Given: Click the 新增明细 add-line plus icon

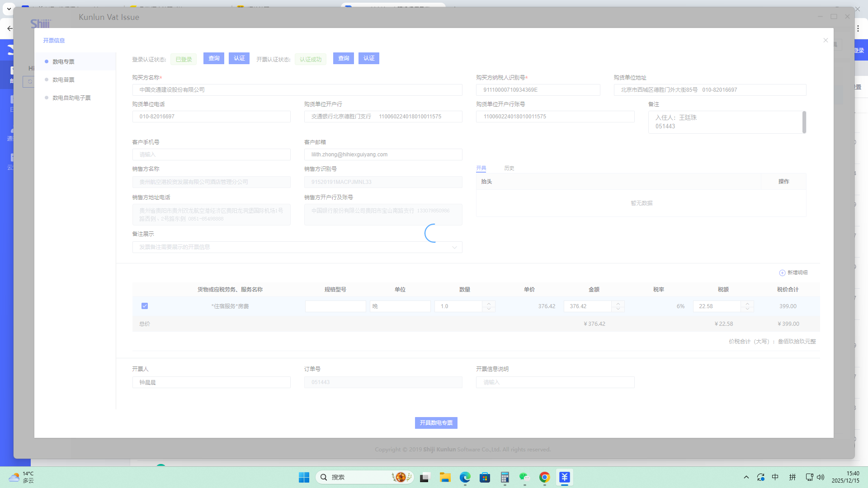Looking at the screenshot, I should point(782,273).
